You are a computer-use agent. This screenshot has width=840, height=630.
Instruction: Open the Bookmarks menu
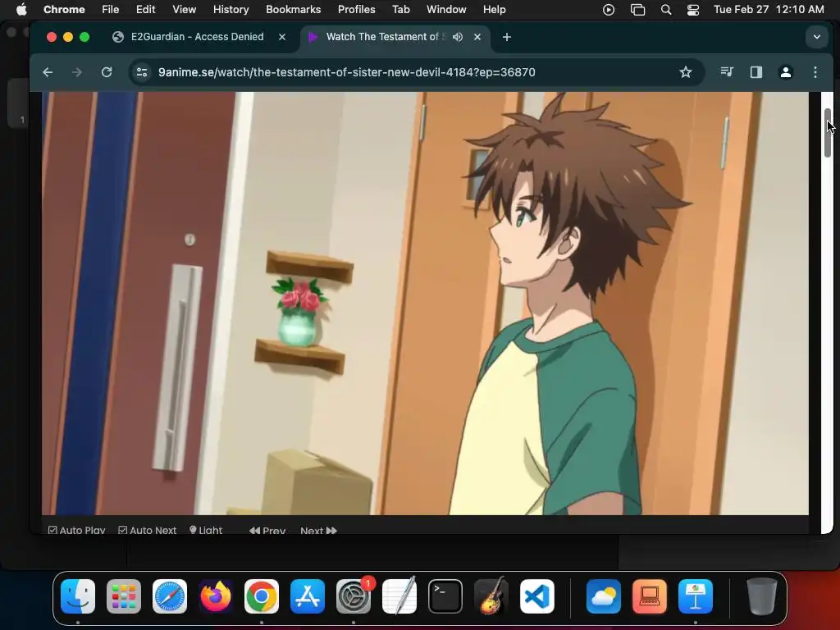pos(293,9)
